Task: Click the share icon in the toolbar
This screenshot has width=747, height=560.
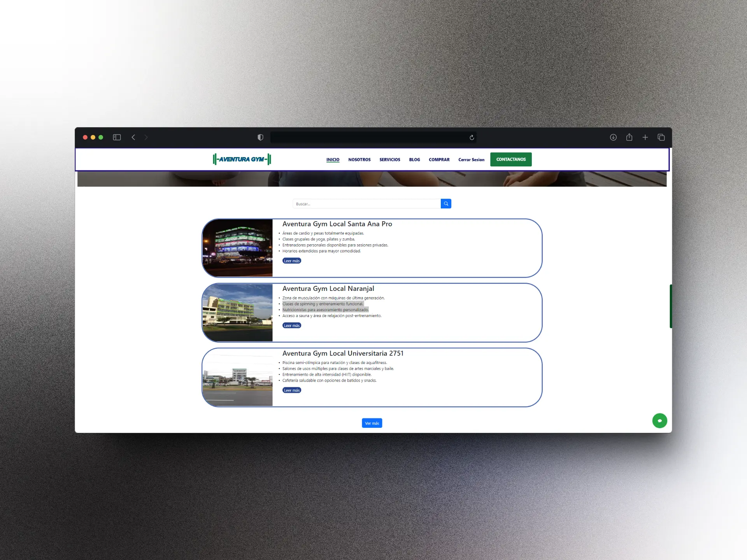Action: pos(629,137)
